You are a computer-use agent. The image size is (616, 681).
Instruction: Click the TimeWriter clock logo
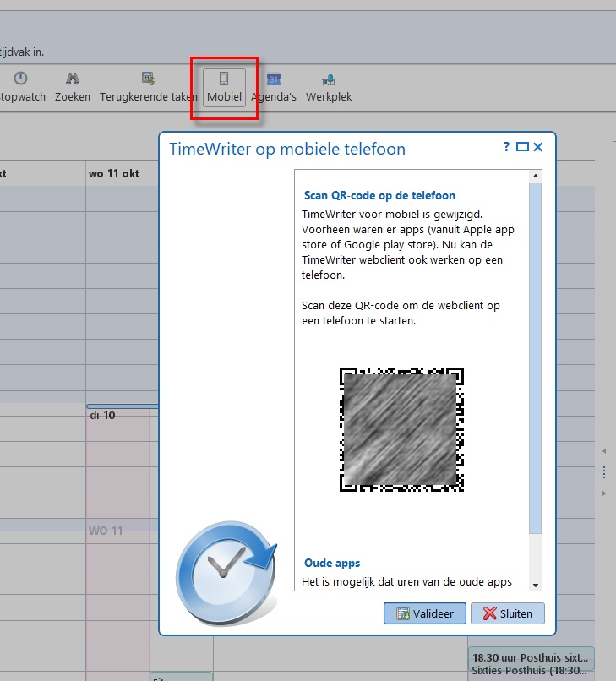click(x=226, y=573)
